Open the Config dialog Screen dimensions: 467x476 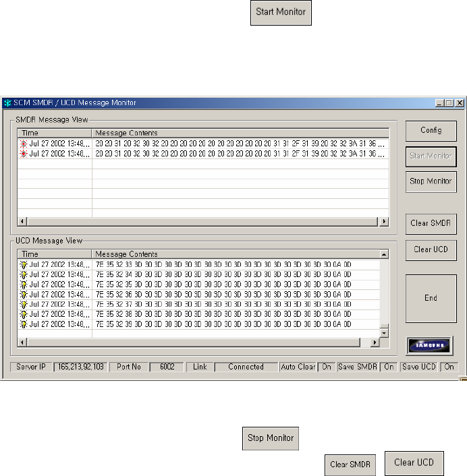point(431,131)
